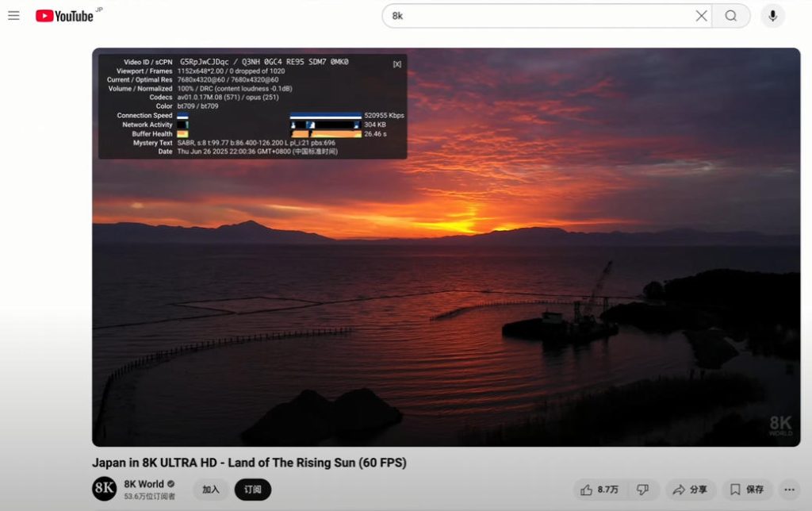The width and height of the screenshot is (812, 511).
Task: Select the 8K channel avatar
Action: tap(105, 489)
